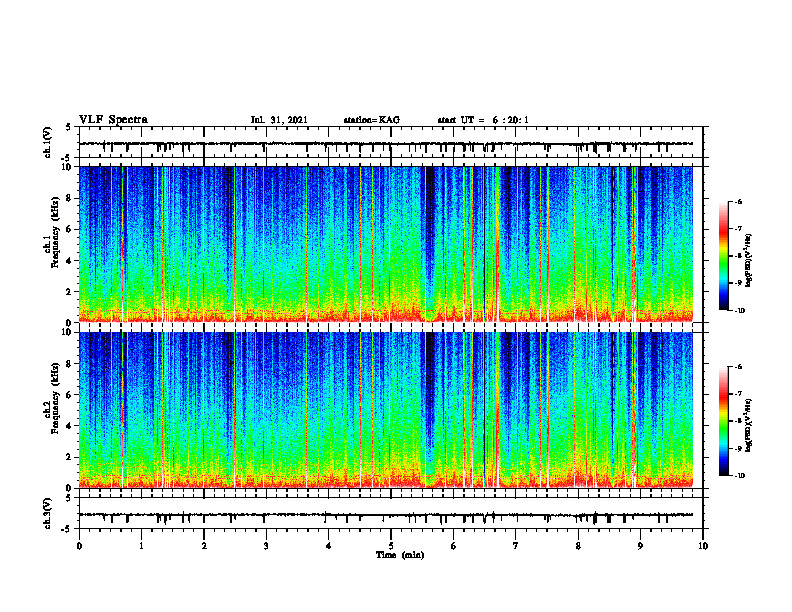Click the log(PSD) label beside ch.2 color bar
The width and height of the screenshot is (792, 612).
click(x=749, y=425)
